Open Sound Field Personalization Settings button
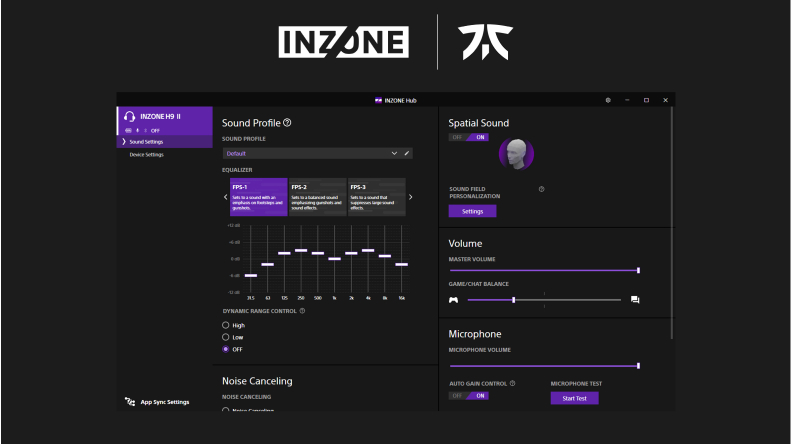 point(473,211)
